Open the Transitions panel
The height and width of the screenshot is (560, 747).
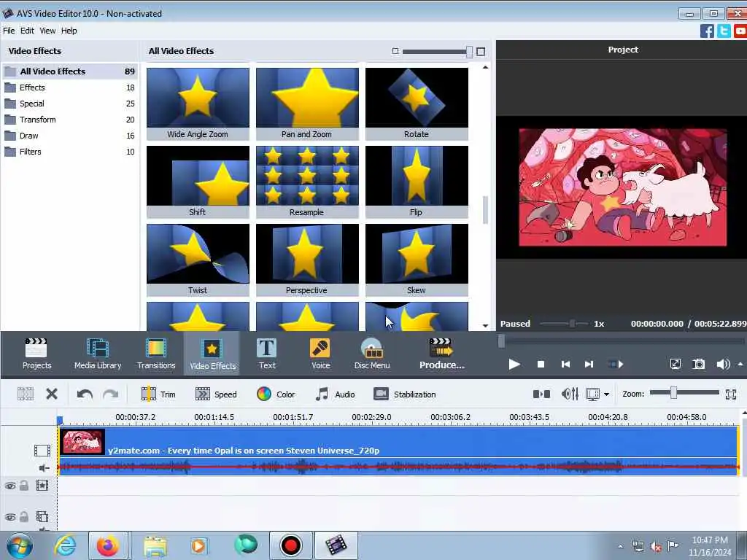coord(156,354)
